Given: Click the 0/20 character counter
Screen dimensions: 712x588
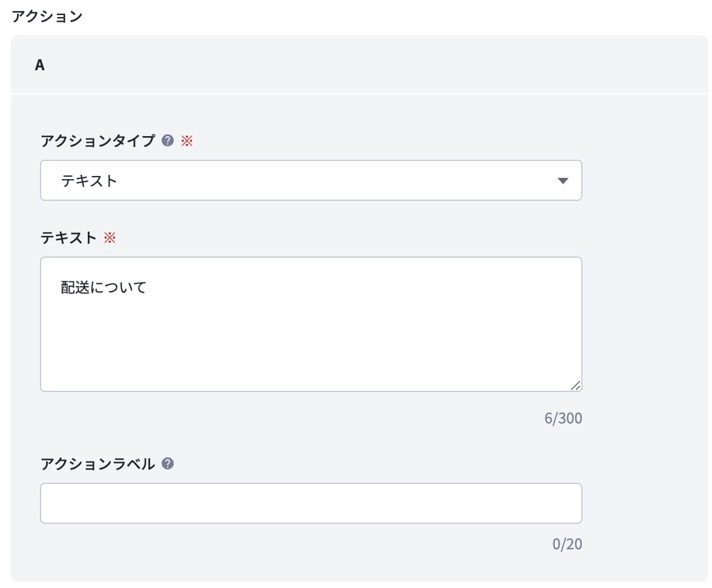Looking at the screenshot, I should [567, 544].
